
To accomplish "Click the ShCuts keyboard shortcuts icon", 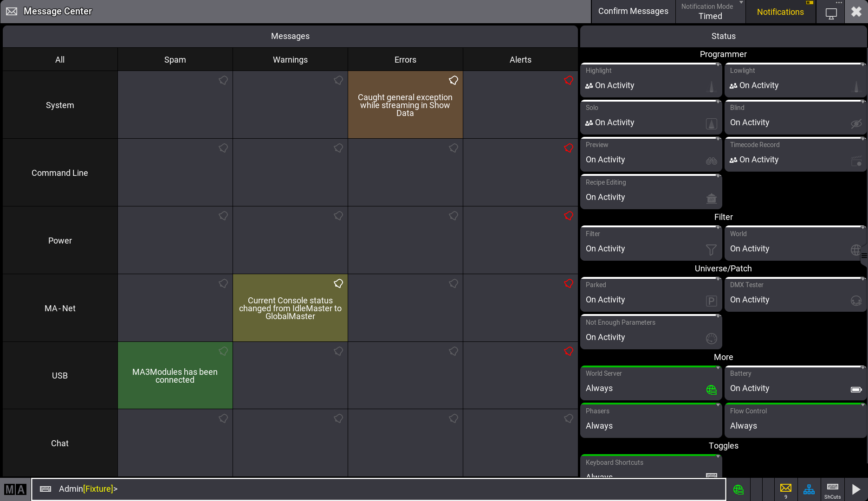I will pos(832,489).
